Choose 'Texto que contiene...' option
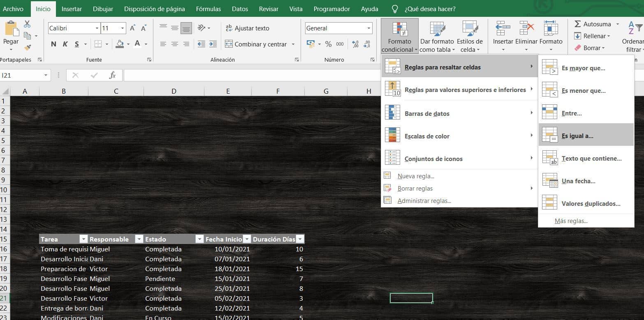The width and height of the screenshot is (644, 320). click(x=586, y=158)
